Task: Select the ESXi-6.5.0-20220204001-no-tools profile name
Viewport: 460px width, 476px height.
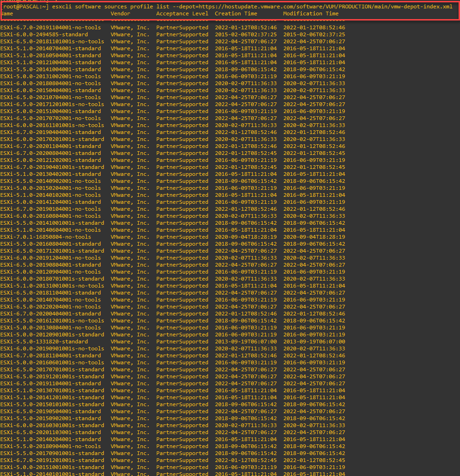Action: pos(50,307)
